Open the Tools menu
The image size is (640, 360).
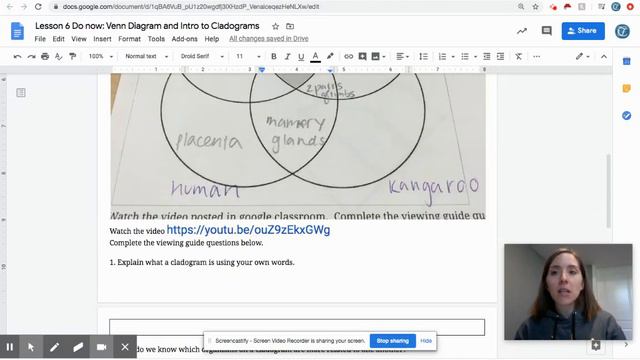click(156, 39)
